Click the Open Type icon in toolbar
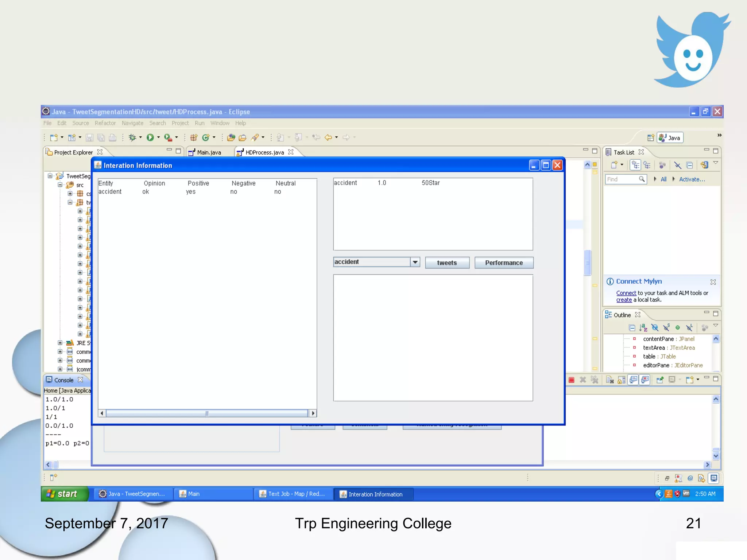Viewport: 747px width, 560px height. pos(231,137)
